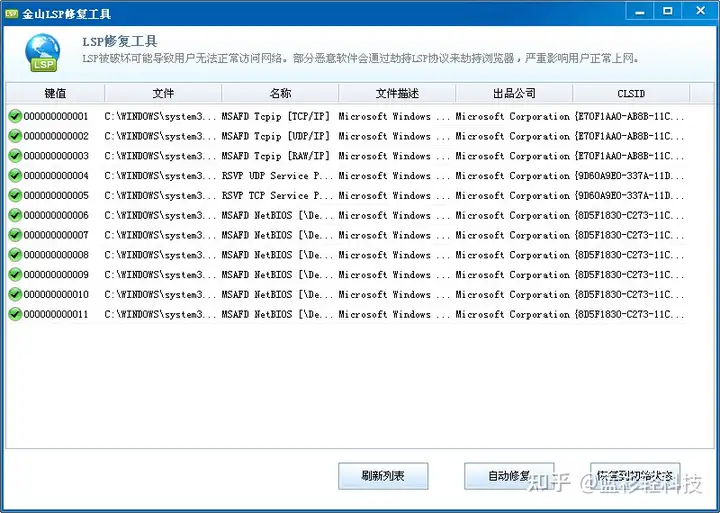Click name MSAFD Tcpip [TCP/IP]
The width and height of the screenshot is (720, 513).
276,116
